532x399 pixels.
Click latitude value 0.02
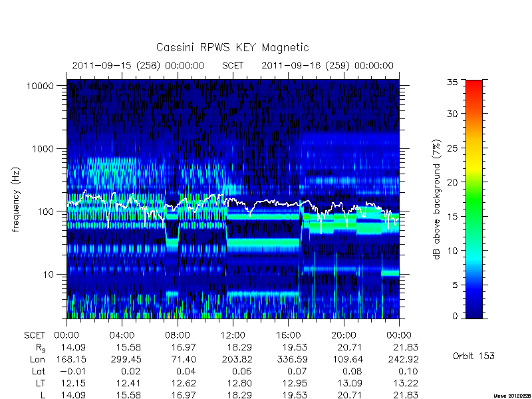pos(131,371)
